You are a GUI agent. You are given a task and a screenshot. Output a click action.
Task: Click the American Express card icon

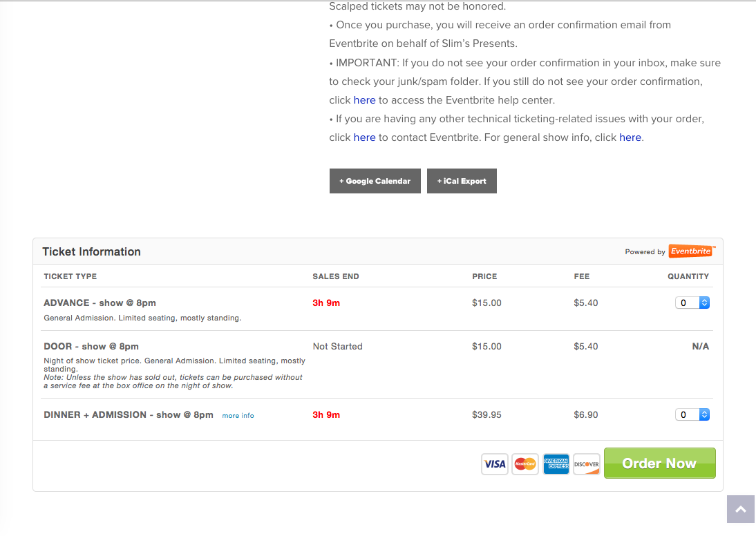coord(556,464)
